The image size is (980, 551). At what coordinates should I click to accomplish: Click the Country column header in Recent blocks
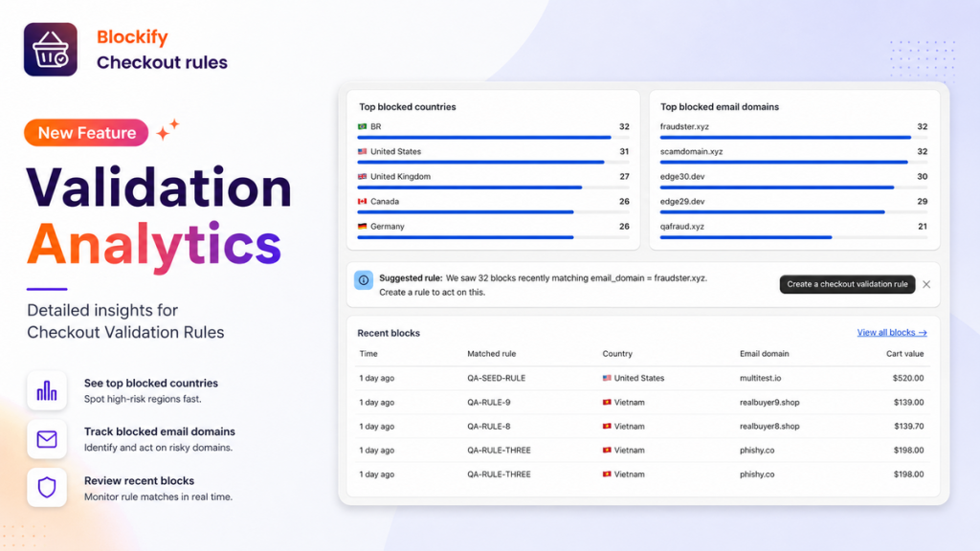tap(617, 354)
